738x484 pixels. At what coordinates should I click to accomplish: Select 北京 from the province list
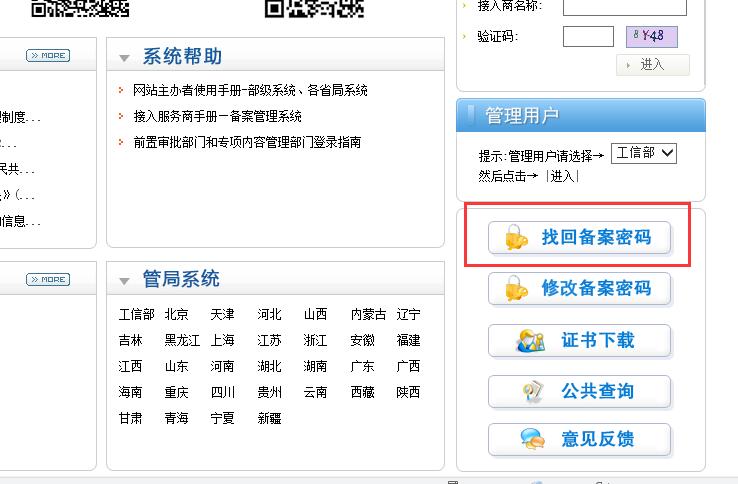click(x=177, y=314)
